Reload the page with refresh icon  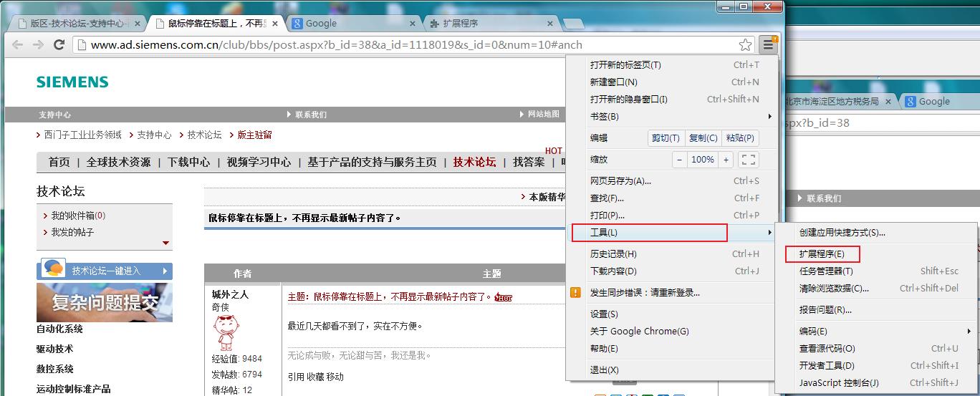click(x=59, y=44)
